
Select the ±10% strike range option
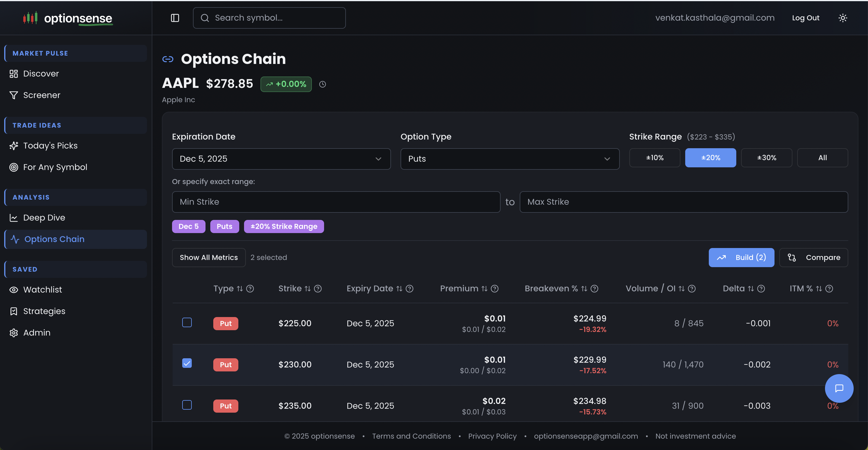click(x=654, y=157)
